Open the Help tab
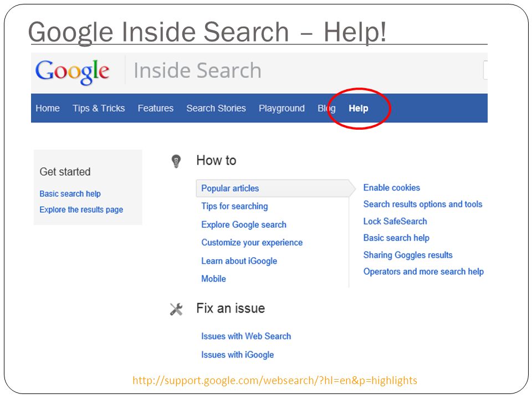The width and height of the screenshot is (532, 399). pyautogui.click(x=359, y=108)
